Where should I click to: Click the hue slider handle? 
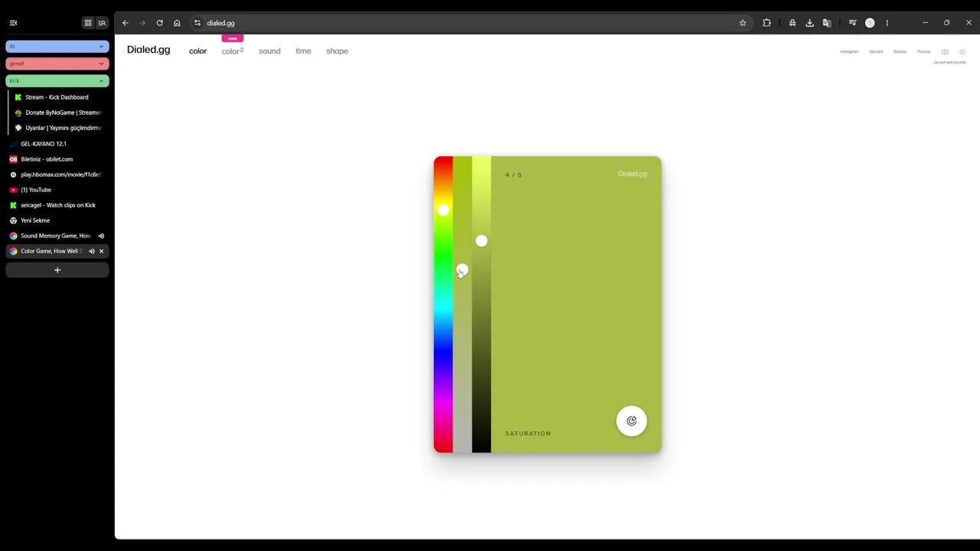click(x=443, y=210)
